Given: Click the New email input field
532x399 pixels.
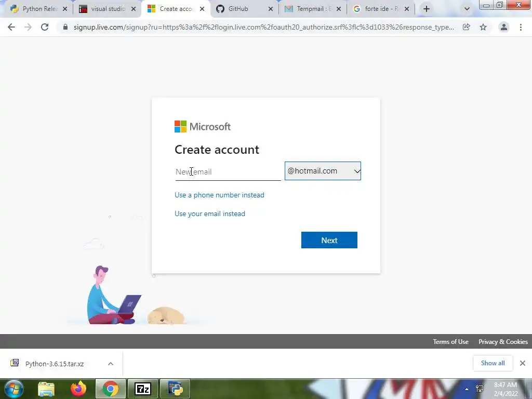Looking at the screenshot, I should tap(228, 171).
